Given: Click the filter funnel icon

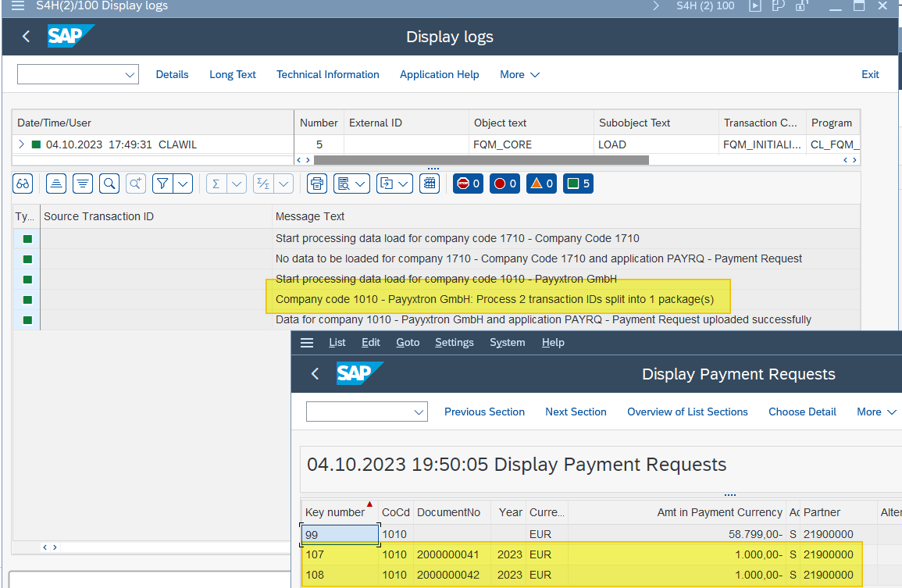Looking at the screenshot, I should pos(162,184).
